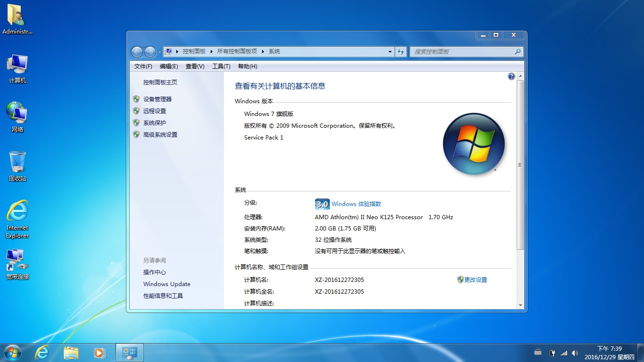Screen dimensions: 644x362
Task: Open the Administrator folder desktop icon
Action: coord(17,20)
